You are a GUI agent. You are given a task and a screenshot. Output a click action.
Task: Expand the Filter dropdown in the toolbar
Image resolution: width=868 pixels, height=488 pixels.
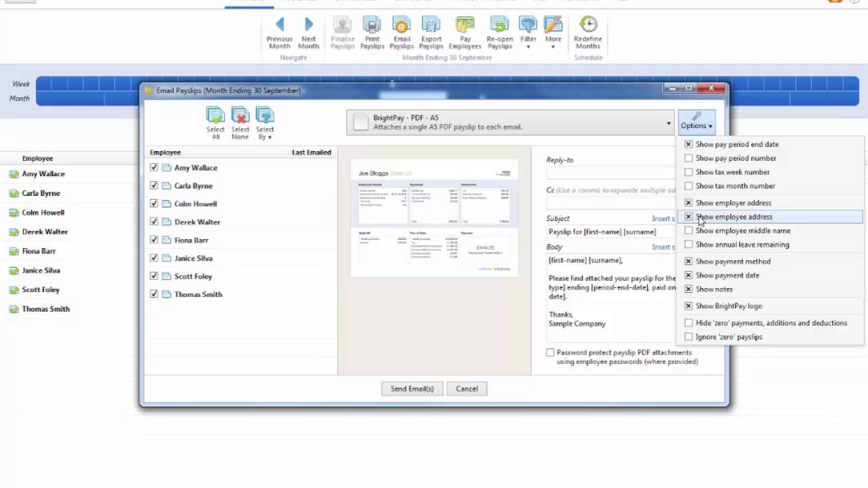pos(528,33)
